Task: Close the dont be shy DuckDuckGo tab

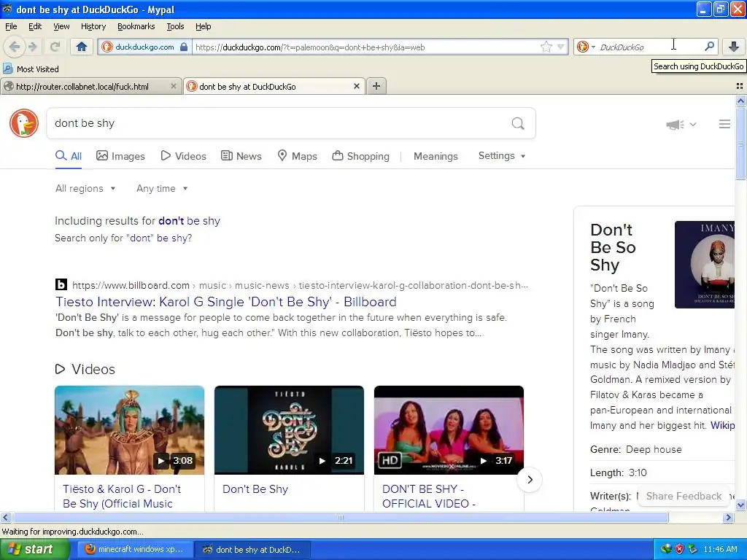Action: (x=356, y=86)
